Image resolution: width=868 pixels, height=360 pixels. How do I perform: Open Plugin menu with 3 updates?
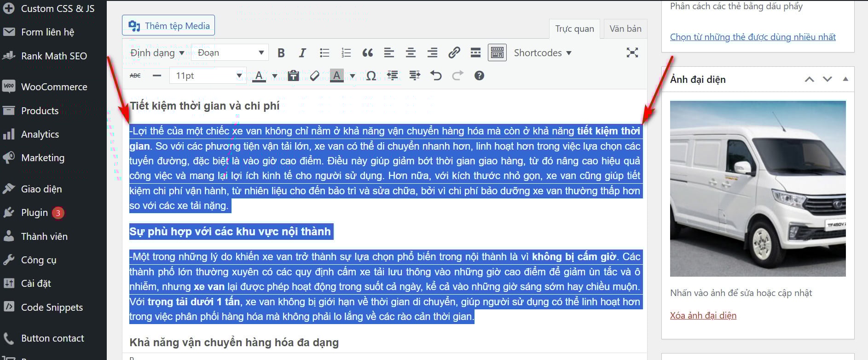pyautogui.click(x=53, y=213)
